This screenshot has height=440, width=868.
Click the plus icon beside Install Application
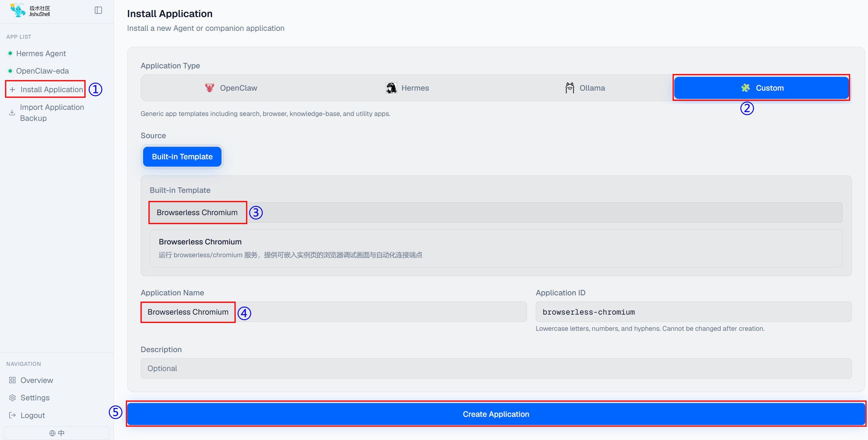coord(13,89)
